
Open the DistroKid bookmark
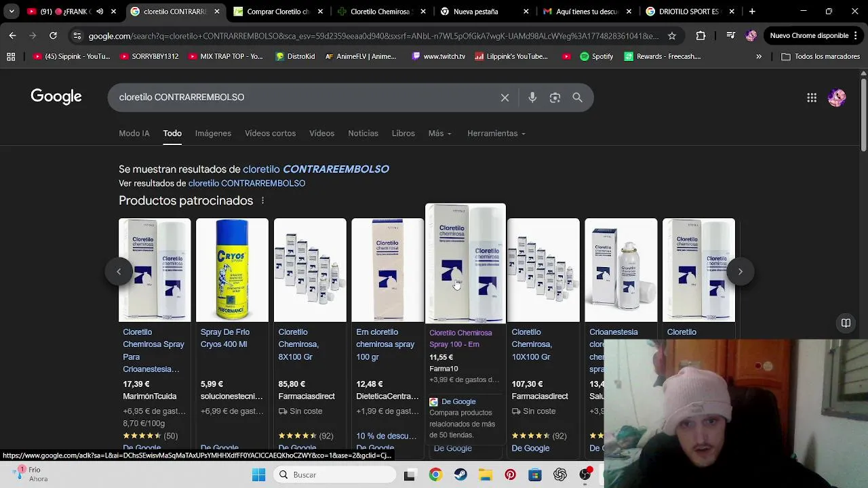click(x=295, y=56)
